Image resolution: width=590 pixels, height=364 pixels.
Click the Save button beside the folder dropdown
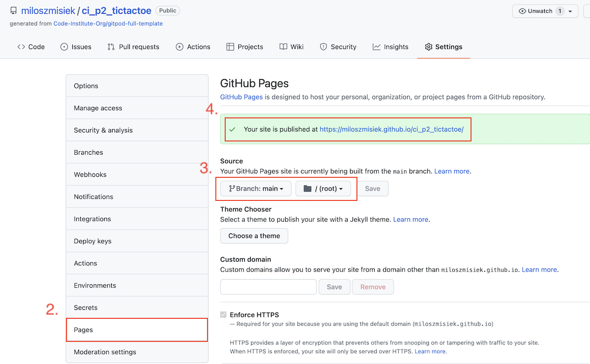coord(373,189)
